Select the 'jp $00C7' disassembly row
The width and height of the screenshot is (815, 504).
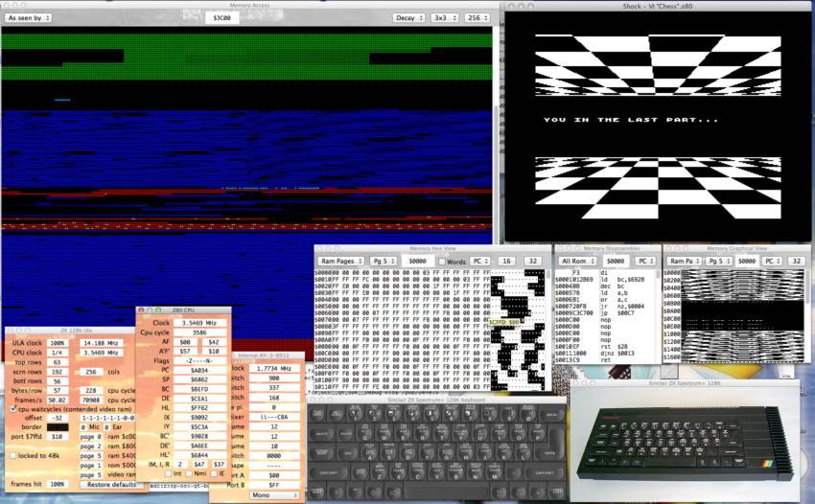click(606, 313)
